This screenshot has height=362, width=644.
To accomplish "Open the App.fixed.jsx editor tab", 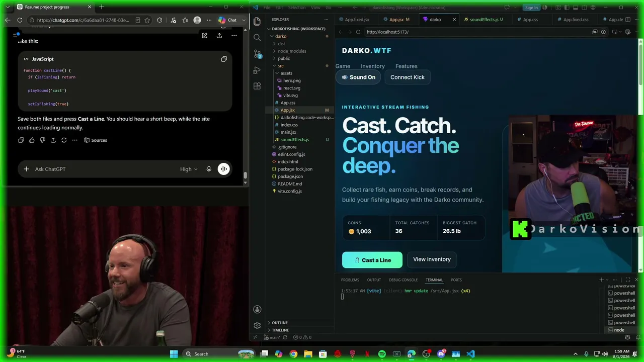I will (x=357, y=20).
